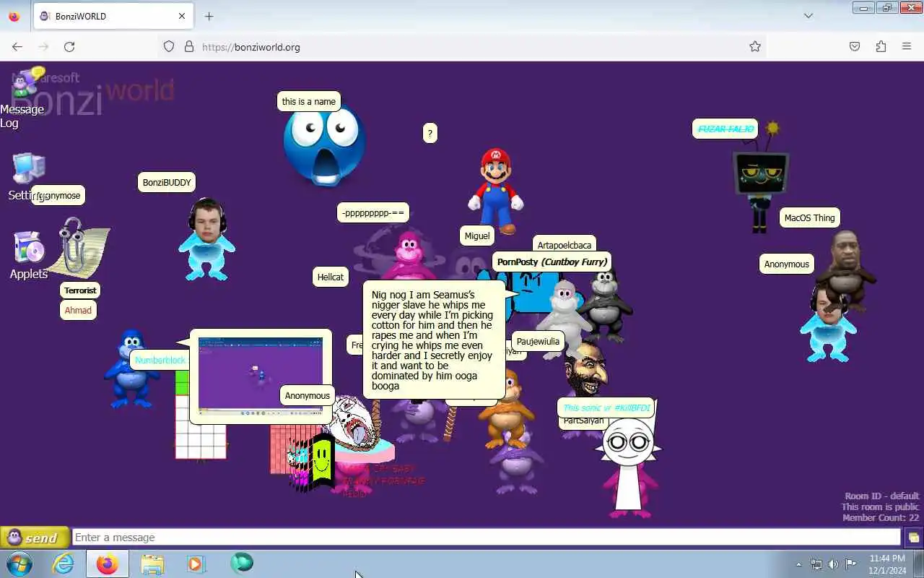The height and width of the screenshot is (578, 924).
Task: Reload the current page
Action: (x=69, y=46)
